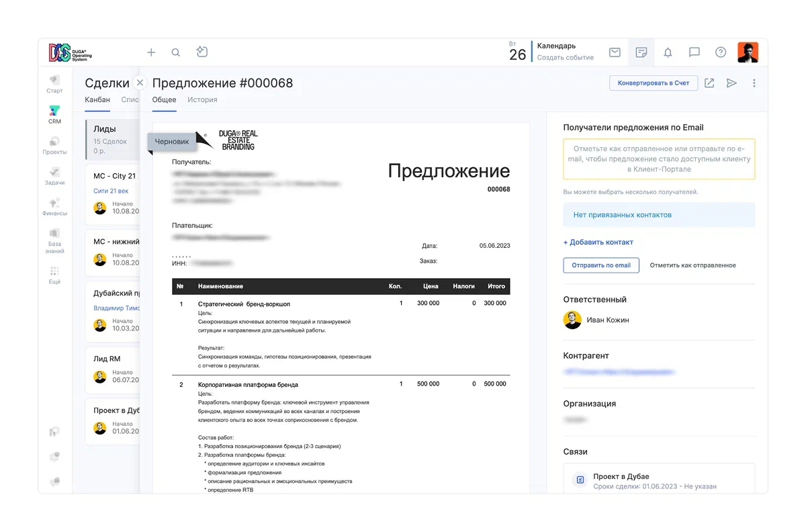The height and width of the screenshot is (532, 806).
Task: Click the send paper plane icon
Action: pos(731,83)
